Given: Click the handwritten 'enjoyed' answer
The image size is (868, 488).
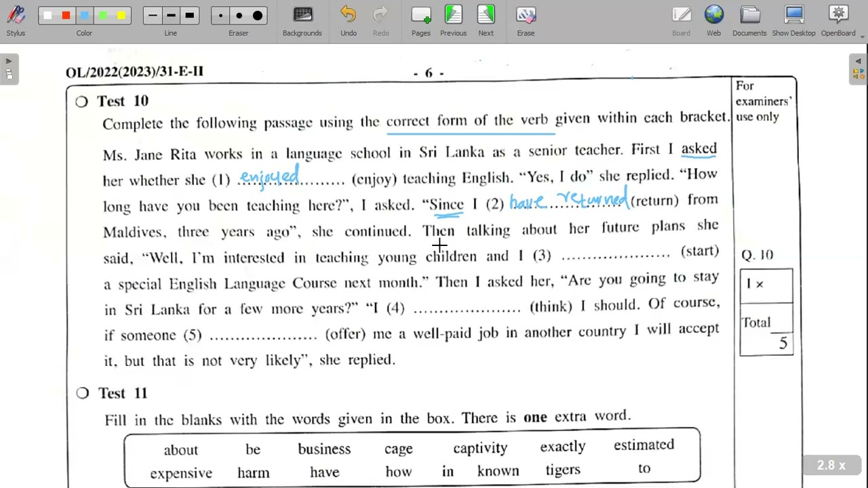Looking at the screenshot, I should (x=269, y=176).
